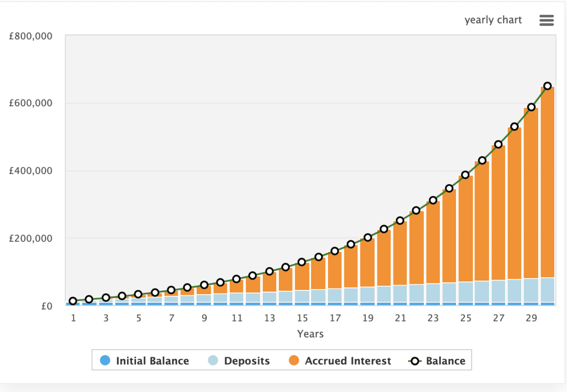Open the chart hamburger menu

coord(546,20)
